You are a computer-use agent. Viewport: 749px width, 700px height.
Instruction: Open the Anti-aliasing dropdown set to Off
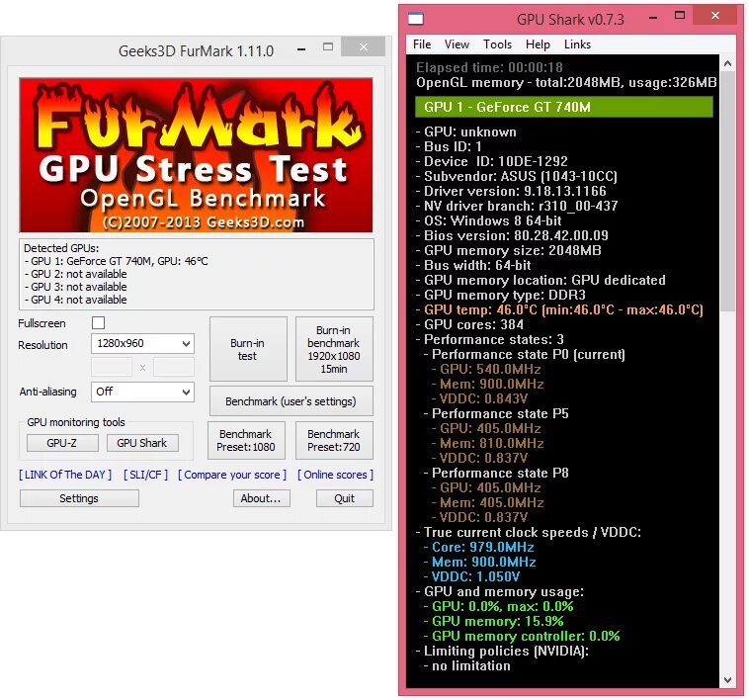pos(142,392)
